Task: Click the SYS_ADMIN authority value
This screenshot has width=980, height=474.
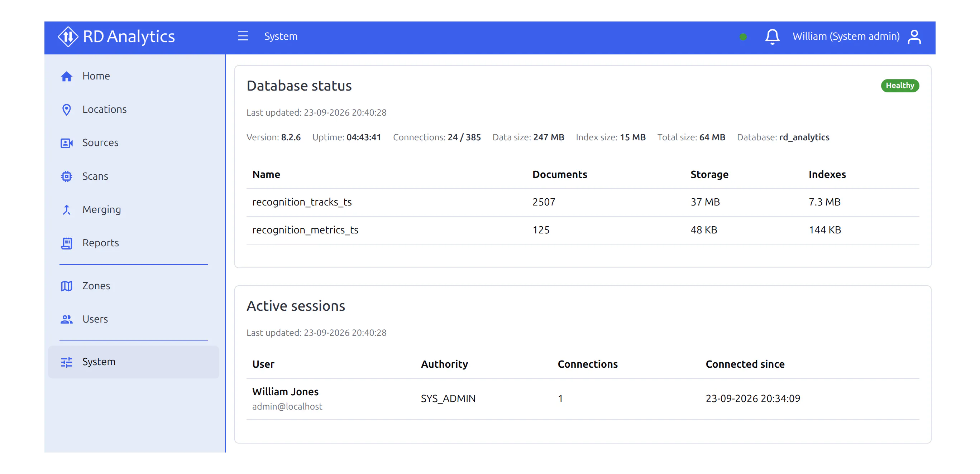Action: tap(448, 399)
